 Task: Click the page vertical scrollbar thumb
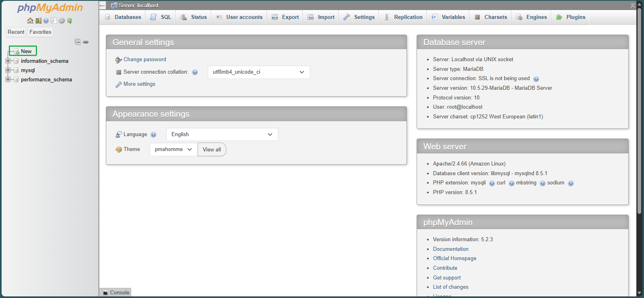click(x=640, y=111)
